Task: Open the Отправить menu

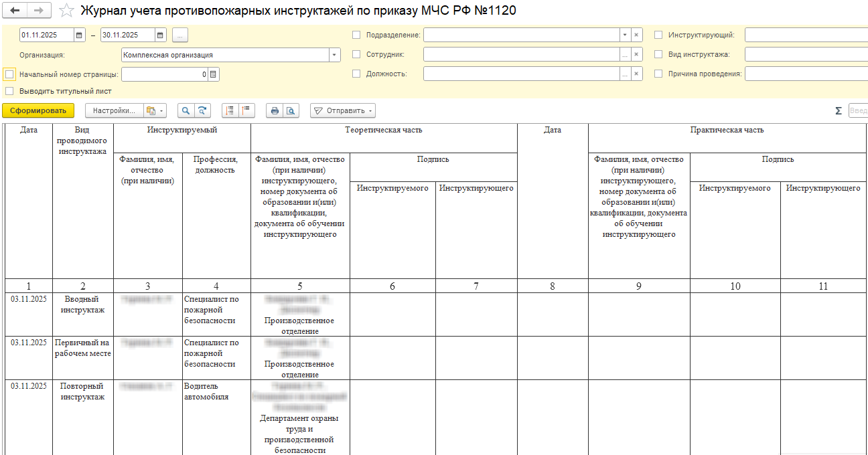Action: pyautogui.click(x=342, y=111)
